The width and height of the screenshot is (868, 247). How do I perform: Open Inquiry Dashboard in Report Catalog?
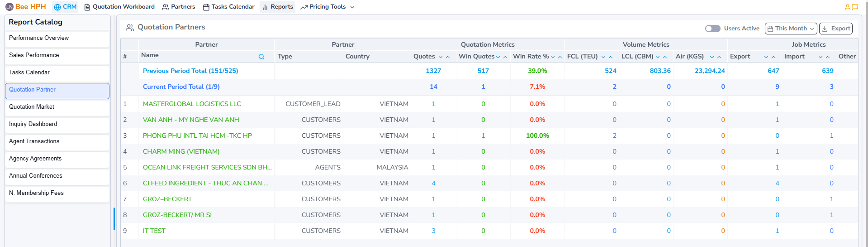tap(33, 124)
